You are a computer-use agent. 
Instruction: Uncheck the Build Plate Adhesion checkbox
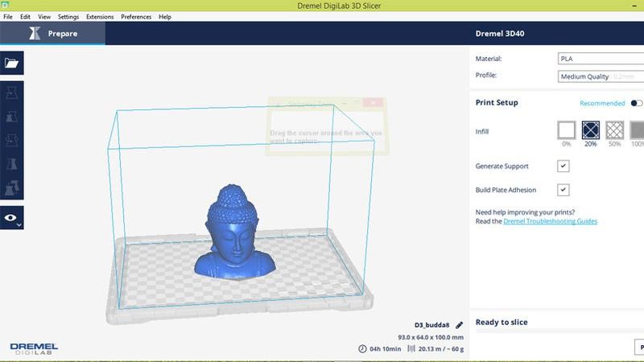563,190
